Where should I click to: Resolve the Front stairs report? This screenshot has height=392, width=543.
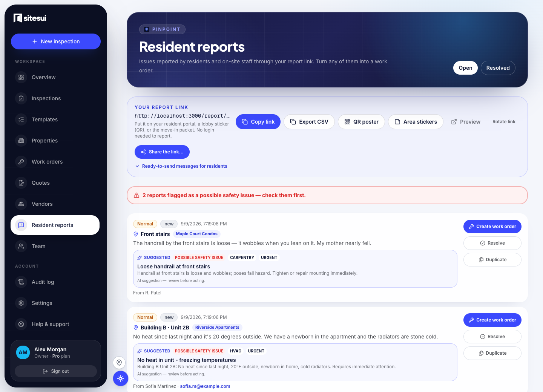point(492,243)
